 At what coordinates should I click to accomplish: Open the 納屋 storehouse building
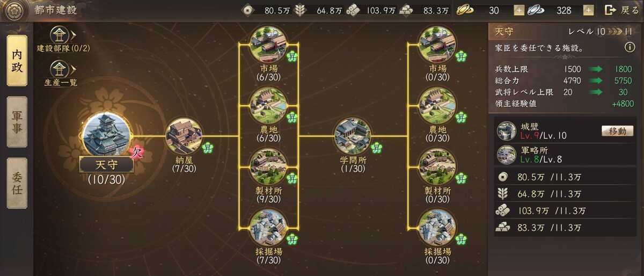pyautogui.click(x=184, y=136)
